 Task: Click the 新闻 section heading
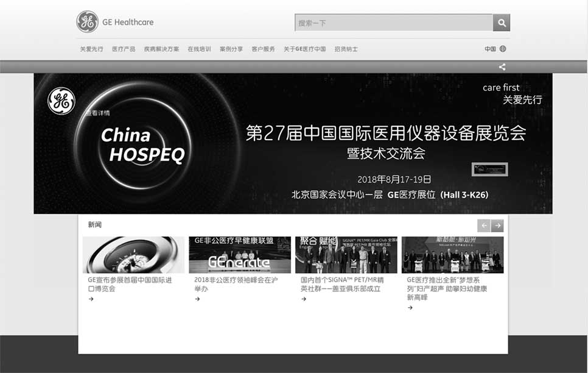(95, 225)
